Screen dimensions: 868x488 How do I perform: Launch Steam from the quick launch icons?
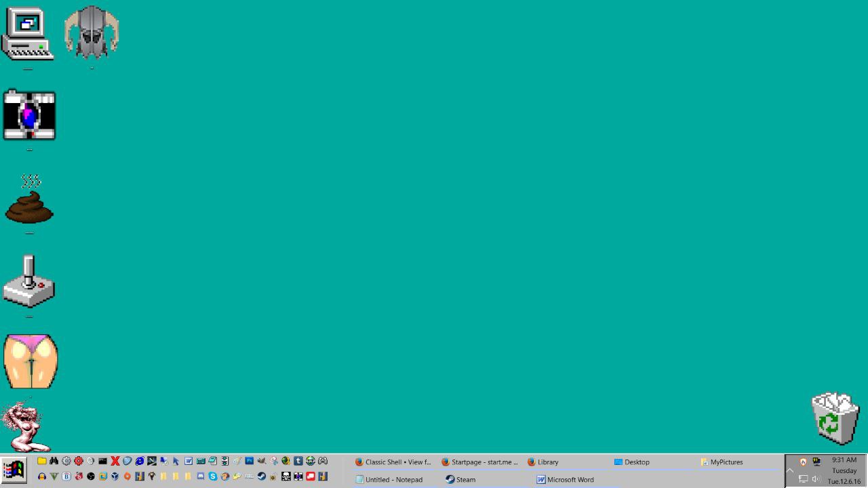click(262, 476)
